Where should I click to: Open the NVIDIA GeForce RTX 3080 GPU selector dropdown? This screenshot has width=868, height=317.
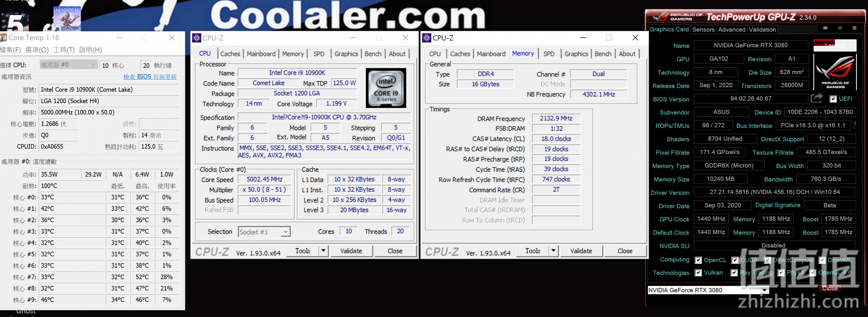point(708,290)
